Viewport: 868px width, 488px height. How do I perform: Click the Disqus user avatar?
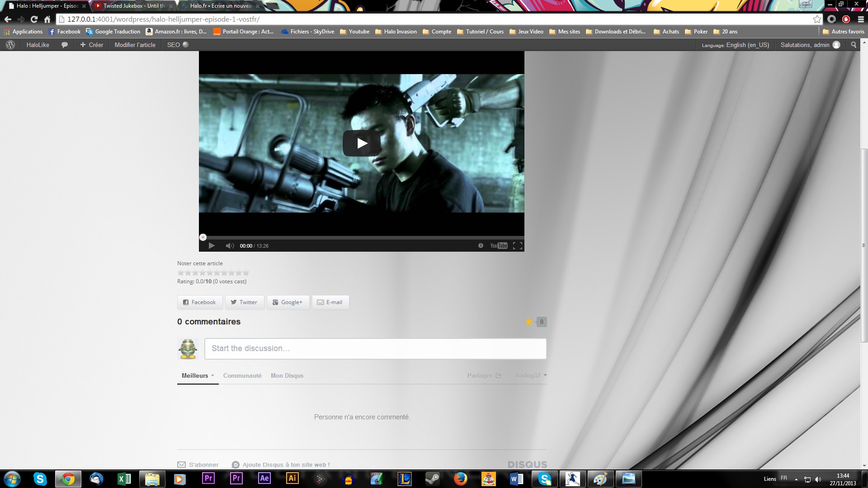188,349
